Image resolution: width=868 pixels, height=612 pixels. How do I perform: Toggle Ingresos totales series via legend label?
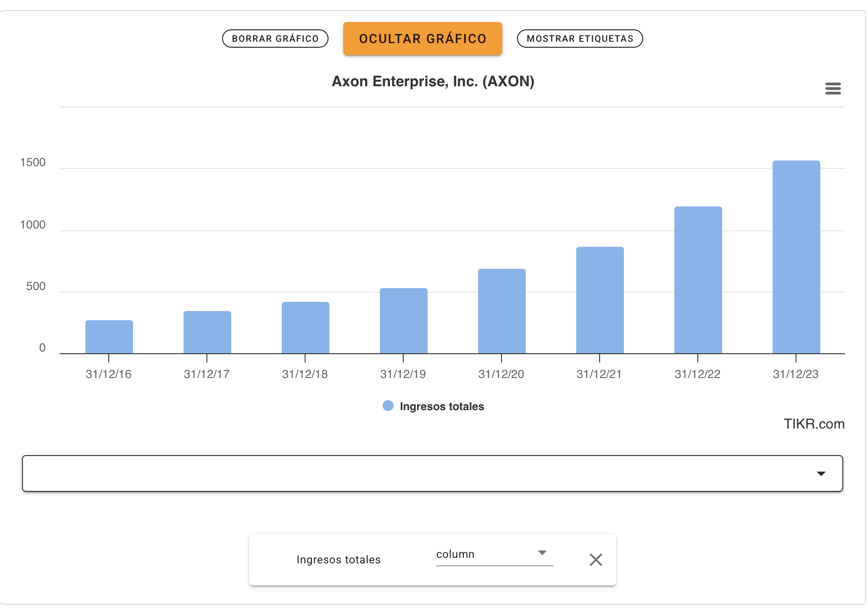(x=442, y=406)
